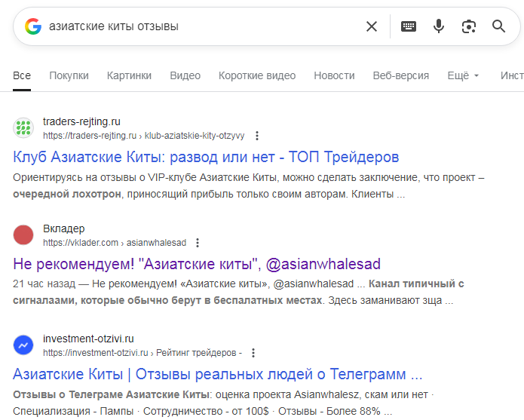Clear the search query with X
524x420 pixels.
coord(372,26)
